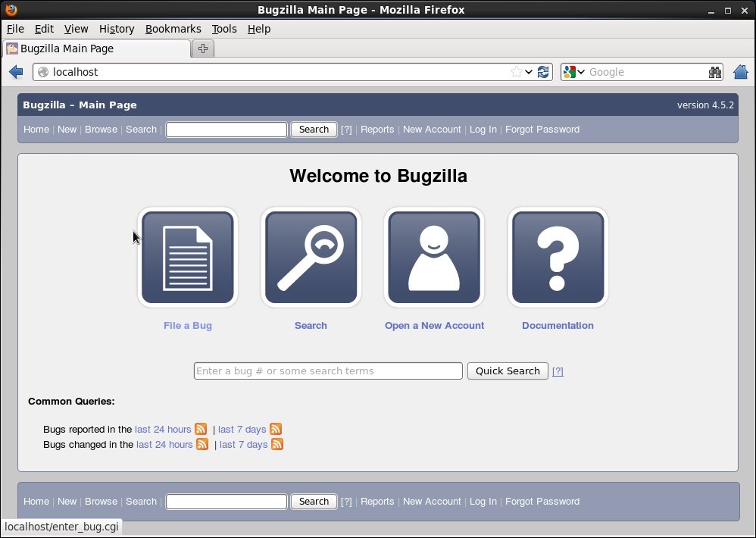Click the top Search button
Screen dimensions: 756x538
coord(314,129)
